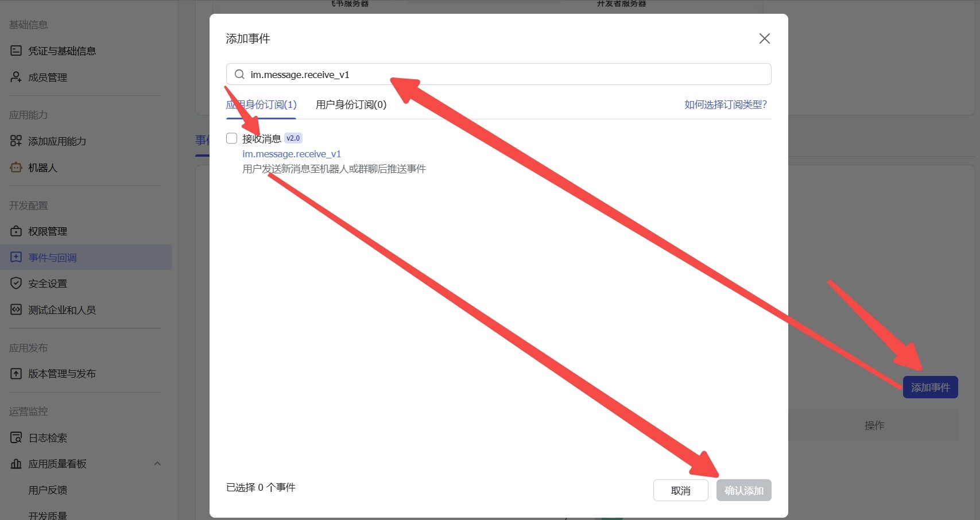This screenshot has height=520, width=980.
Task: Click the 安全设置 shield icon
Action: click(x=16, y=284)
